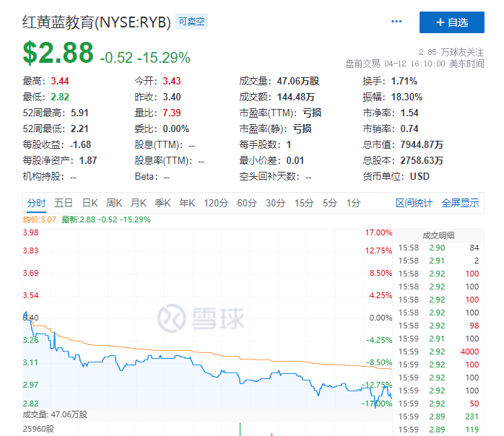504x436 pixels.
Task: Click the three-dot more options icon
Action: pos(396,22)
